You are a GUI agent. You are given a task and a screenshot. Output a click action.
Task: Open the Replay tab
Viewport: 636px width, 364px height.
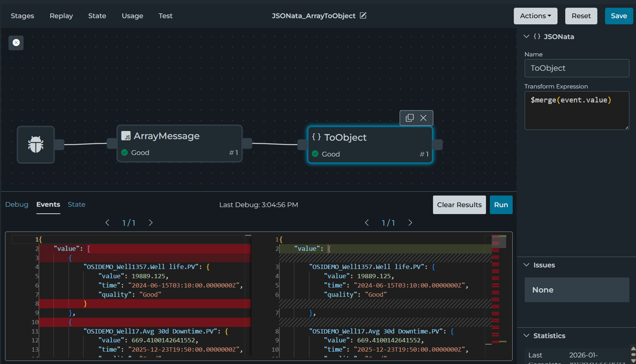61,16
